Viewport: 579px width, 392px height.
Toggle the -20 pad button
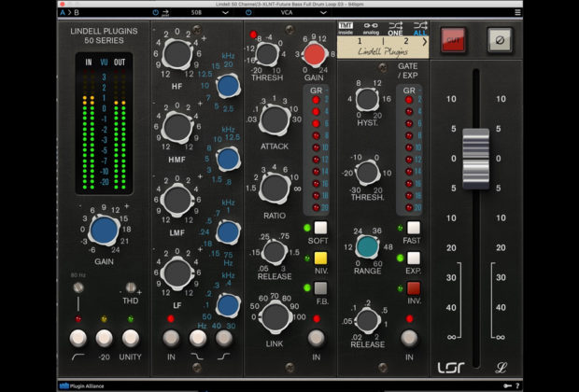point(105,338)
